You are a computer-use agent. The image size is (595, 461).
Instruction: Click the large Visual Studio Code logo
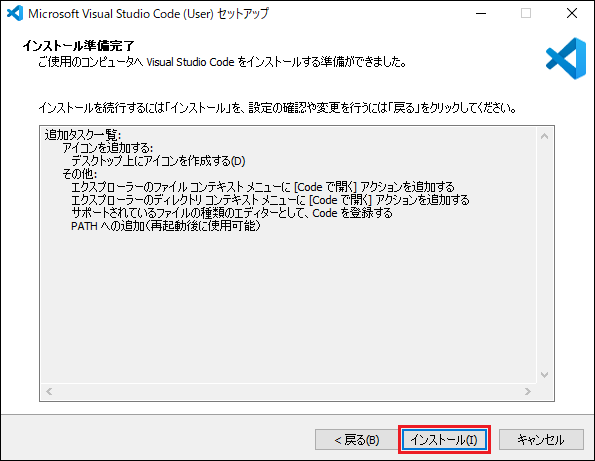pyautogui.click(x=566, y=58)
